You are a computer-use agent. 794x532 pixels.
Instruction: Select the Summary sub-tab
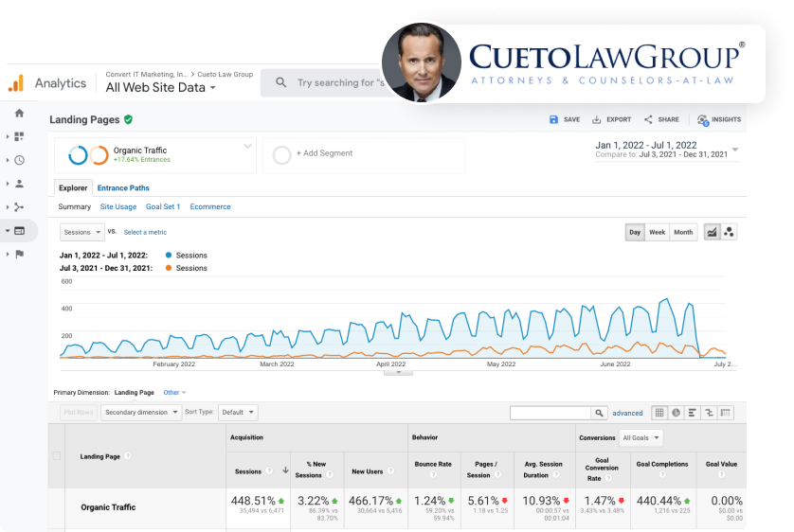point(75,206)
